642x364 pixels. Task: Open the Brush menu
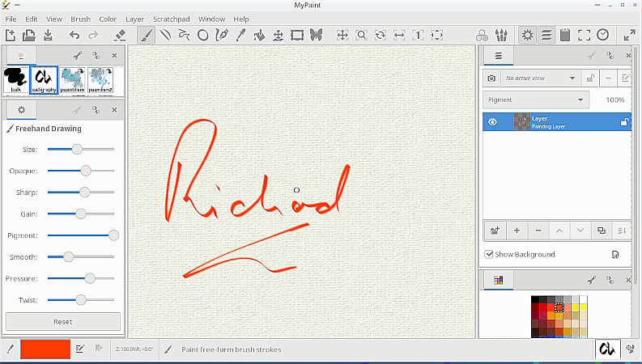[80, 19]
